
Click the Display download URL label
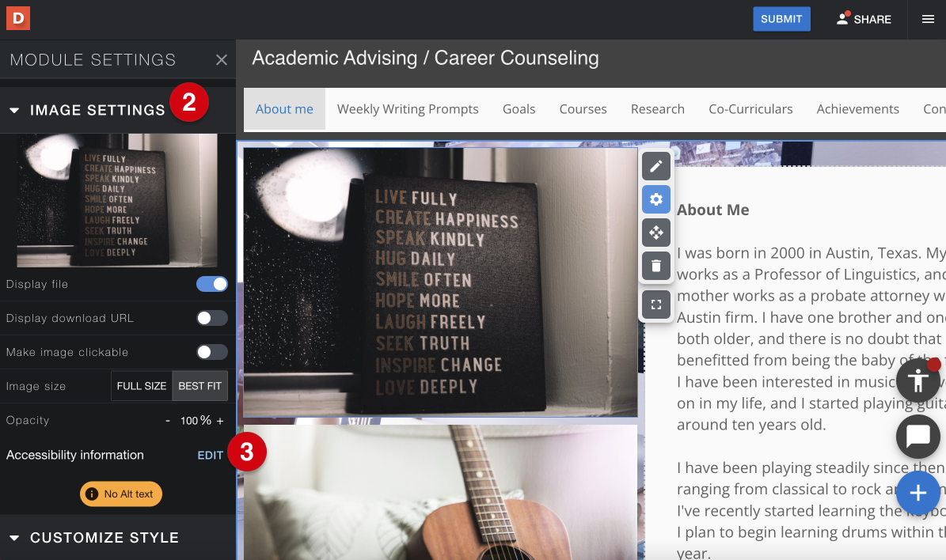[x=70, y=318]
